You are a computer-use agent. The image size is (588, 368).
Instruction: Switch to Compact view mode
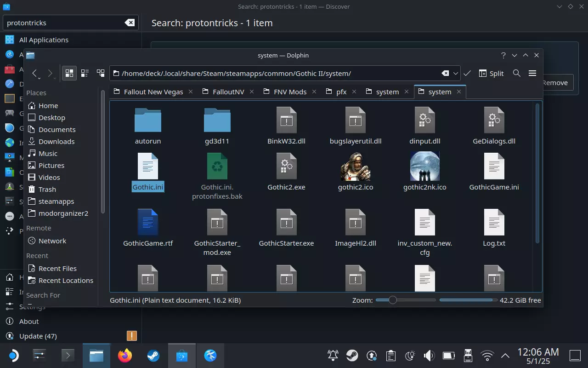[x=85, y=73]
